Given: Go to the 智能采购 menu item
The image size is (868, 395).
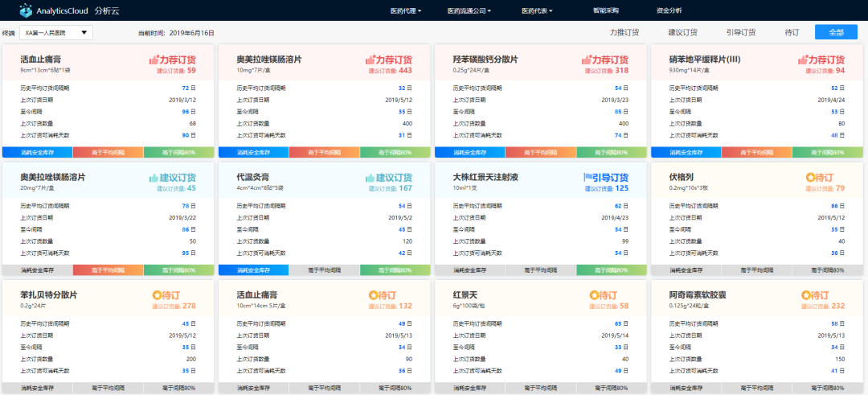Looking at the screenshot, I should point(605,11).
